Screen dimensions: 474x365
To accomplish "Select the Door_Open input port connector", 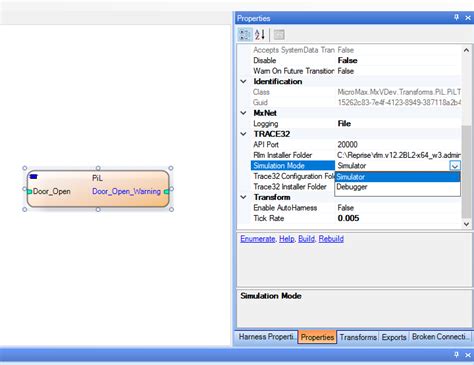I will (29, 191).
